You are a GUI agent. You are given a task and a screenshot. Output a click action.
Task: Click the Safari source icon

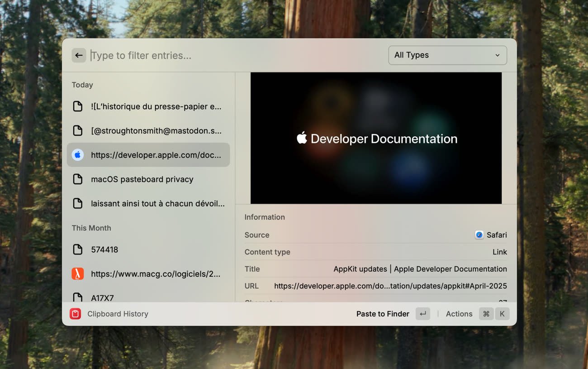coord(479,235)
